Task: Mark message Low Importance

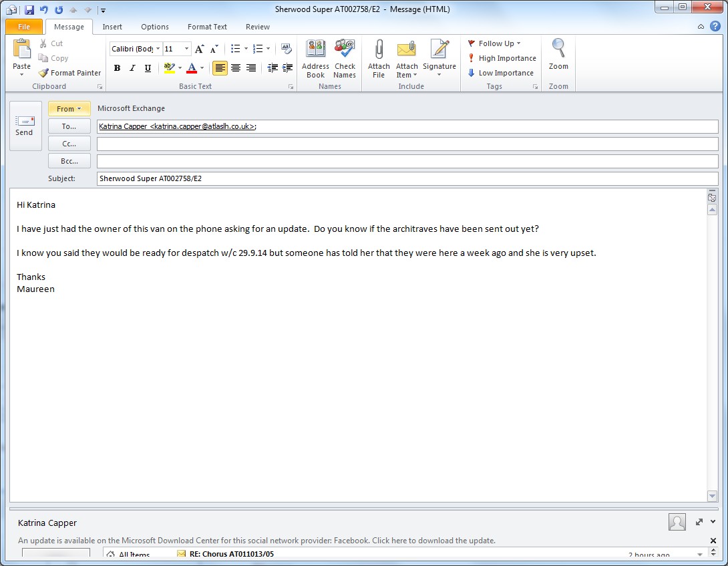Action: pos(500,73)
